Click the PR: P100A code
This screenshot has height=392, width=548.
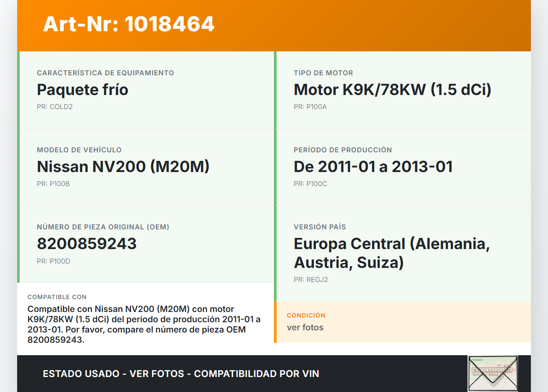click(310, 107)
